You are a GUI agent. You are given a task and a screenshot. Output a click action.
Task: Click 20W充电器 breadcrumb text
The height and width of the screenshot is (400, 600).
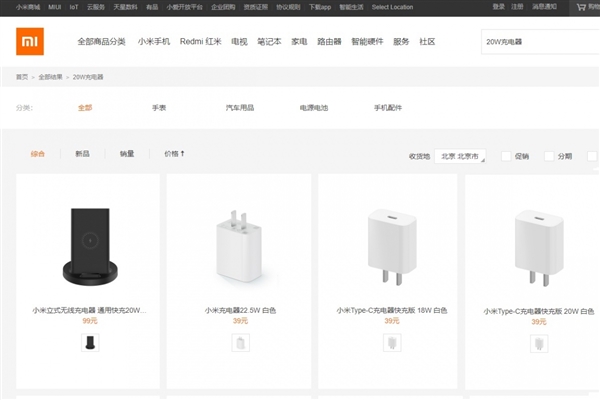[88, 77]
